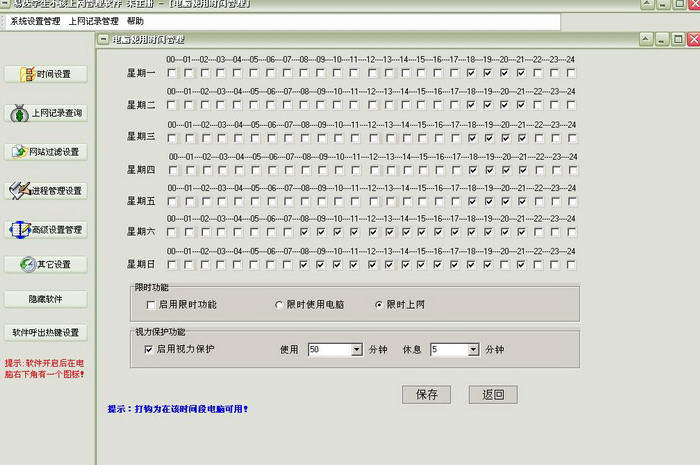Viewport: 700px width, 465px height.
Task: Open 上网记录查询 in the sidebar
Action: 46,113
